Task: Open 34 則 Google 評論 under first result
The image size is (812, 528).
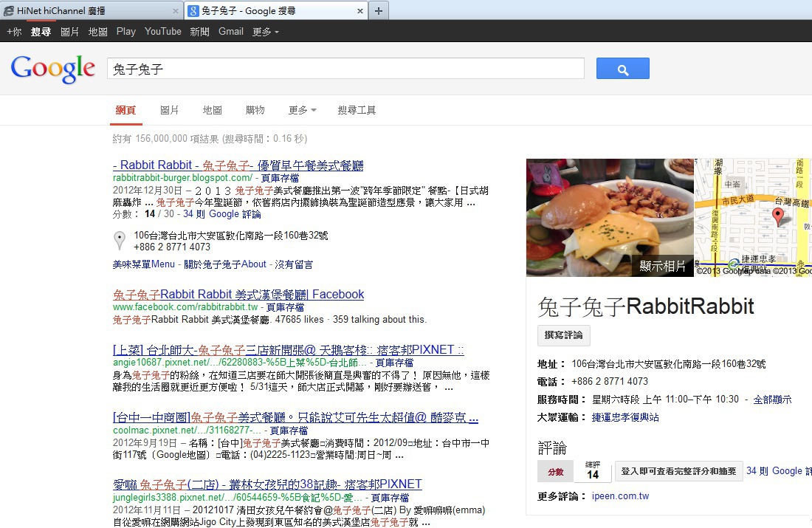Action: click(221, 214)
